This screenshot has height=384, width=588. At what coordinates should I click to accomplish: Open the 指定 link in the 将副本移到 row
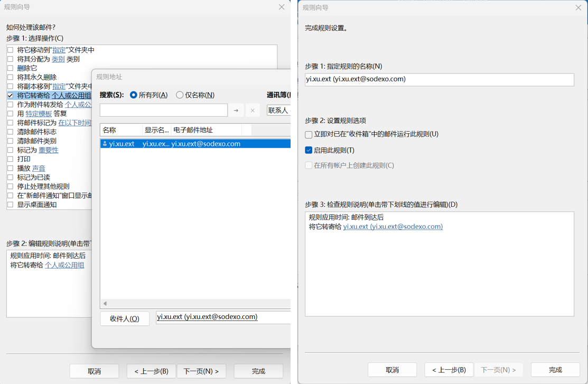[59, 86]
